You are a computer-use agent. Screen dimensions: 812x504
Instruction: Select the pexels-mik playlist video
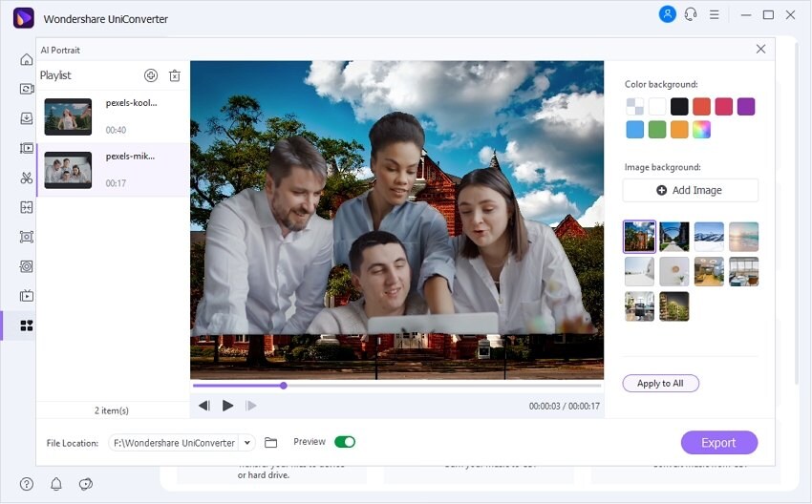[113, 170]
